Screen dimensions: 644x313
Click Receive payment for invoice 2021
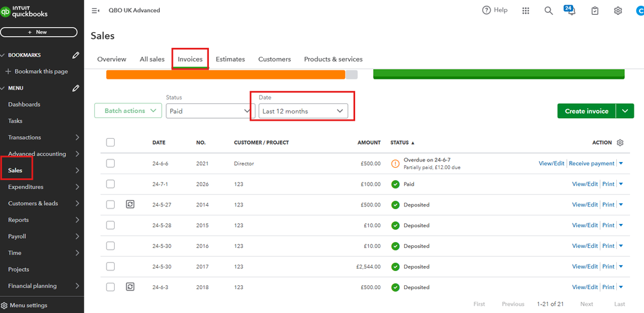(x=591, y=163)
